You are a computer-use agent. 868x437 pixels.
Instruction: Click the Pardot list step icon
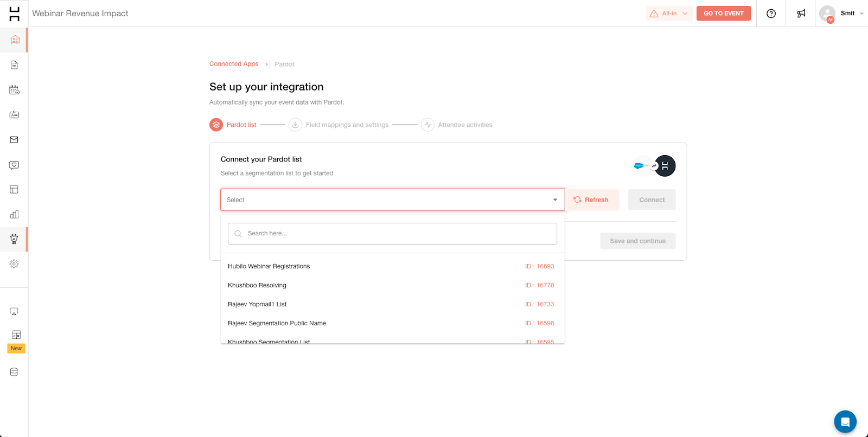(x=216, y=125)
